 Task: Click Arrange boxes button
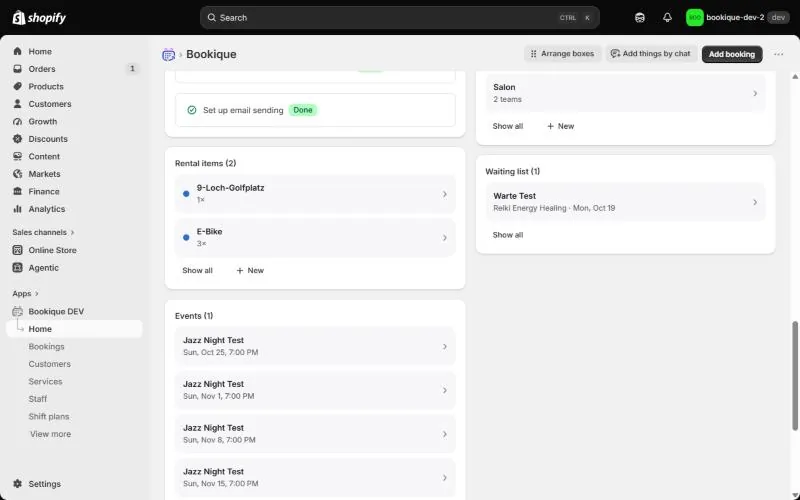tap(562, 54)
